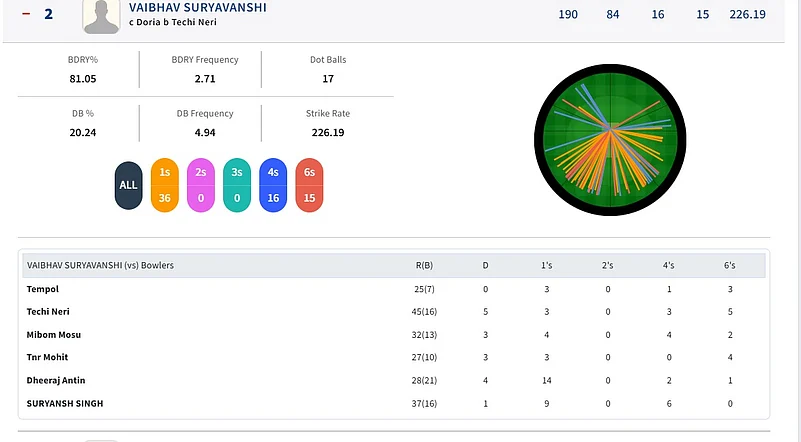801x442 pixels.
Task: Click the Tnr Mohit bowler name
Action: (48, 357)
